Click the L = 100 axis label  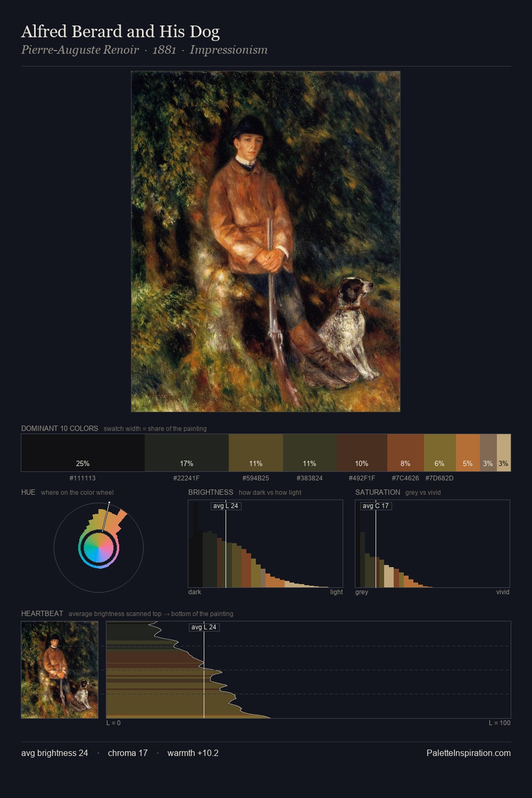coord(500,723)
